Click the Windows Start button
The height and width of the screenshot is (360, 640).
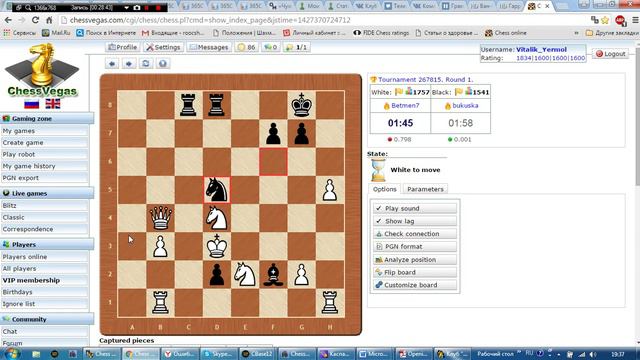11,353
